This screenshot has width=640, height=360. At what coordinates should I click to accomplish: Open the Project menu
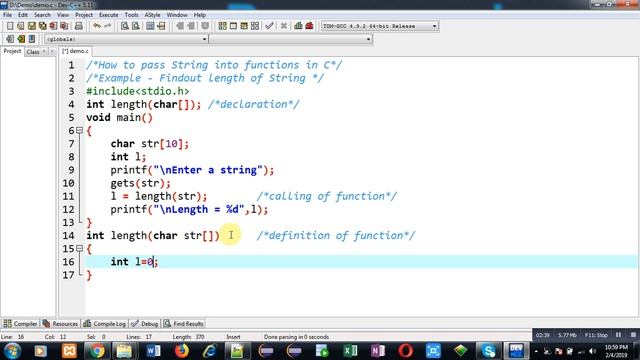pyautogui.click(x=84, y=15)
